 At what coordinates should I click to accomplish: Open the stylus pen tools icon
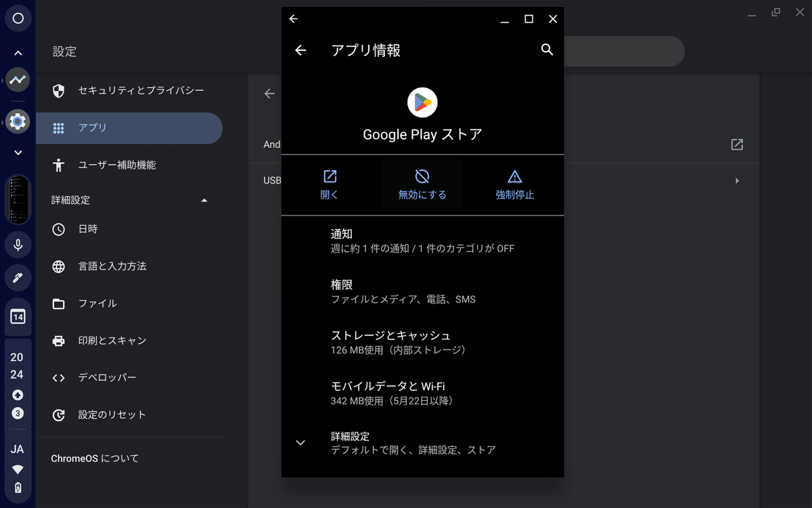coord(18,278)
